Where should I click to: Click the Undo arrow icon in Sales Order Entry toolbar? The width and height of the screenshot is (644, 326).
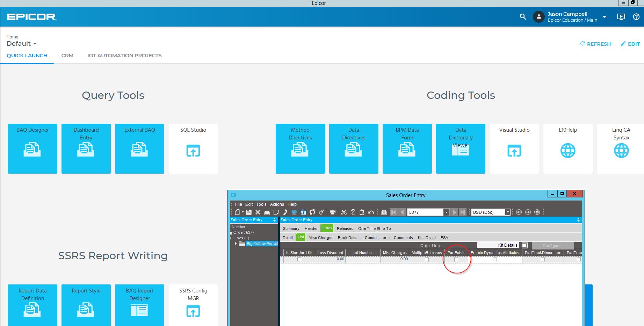coord(371,212)
